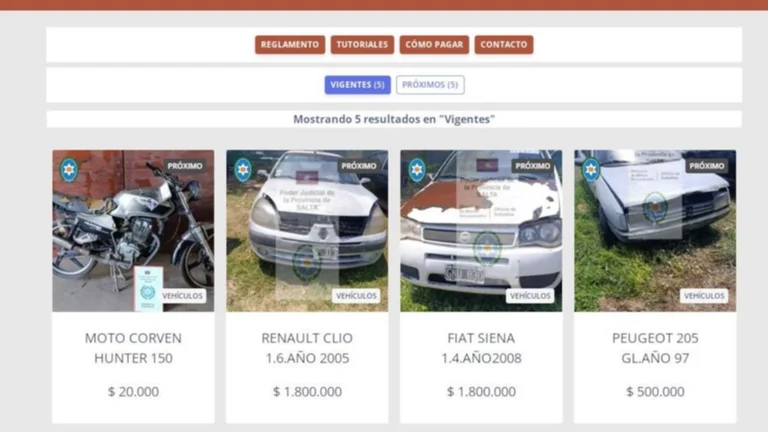Click the emblem badge on Moto Corven photo
The image size is (768, 432).
point(69,169)
